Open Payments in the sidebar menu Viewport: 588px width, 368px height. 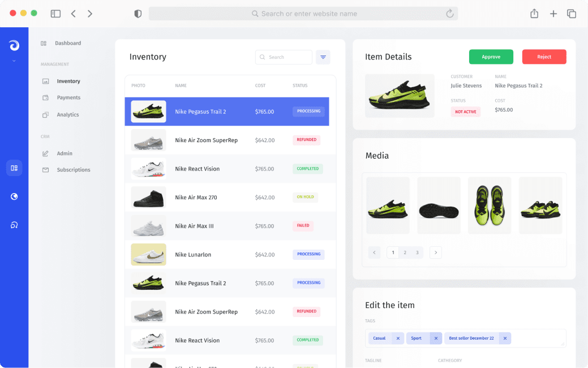[x=68, y=98]
